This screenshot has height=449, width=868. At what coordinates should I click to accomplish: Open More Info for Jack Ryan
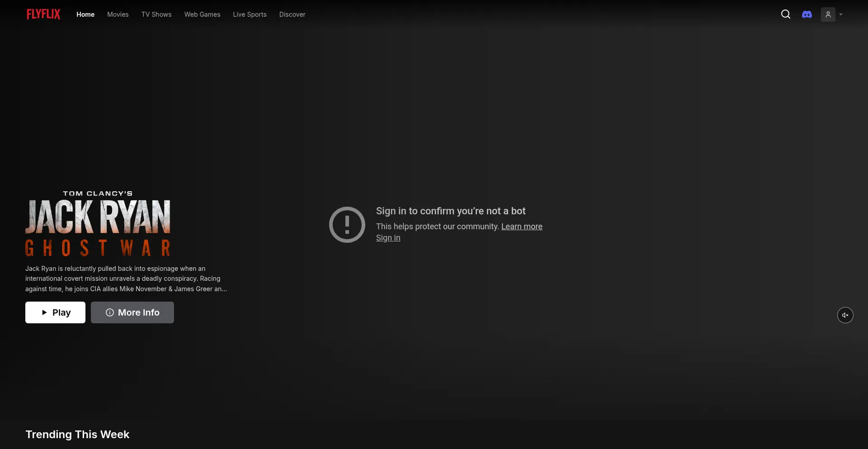click(132, 312)
